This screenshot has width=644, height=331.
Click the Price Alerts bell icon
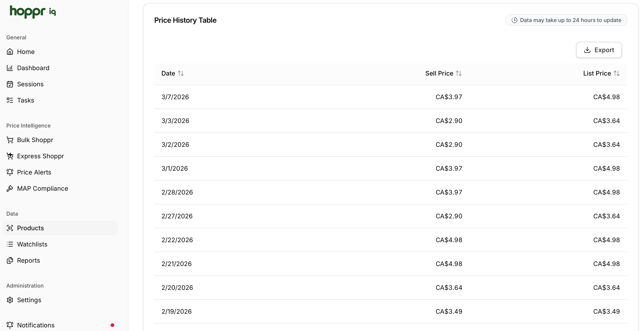tap(10, 172)
